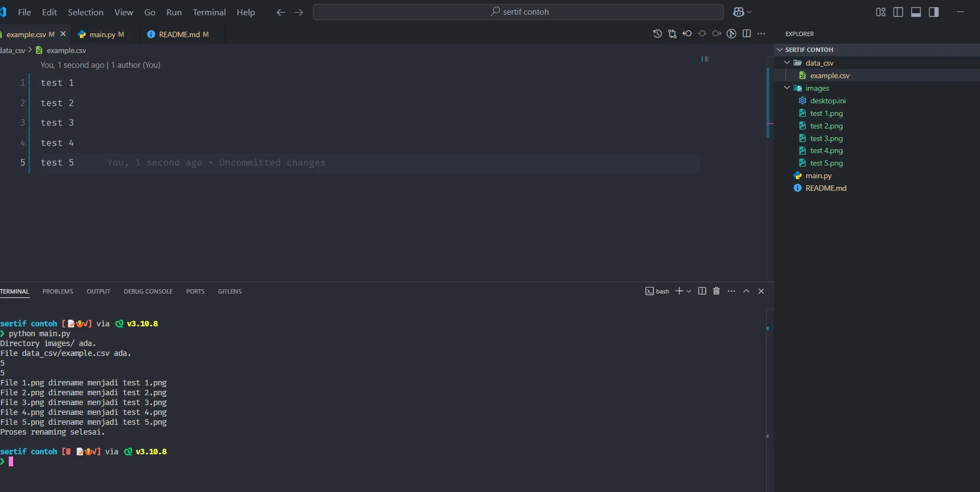The height and width of the screenshot is (492, 980).
Task: Open 'test 1.png' in Explorer
Action: click(826, 113)
